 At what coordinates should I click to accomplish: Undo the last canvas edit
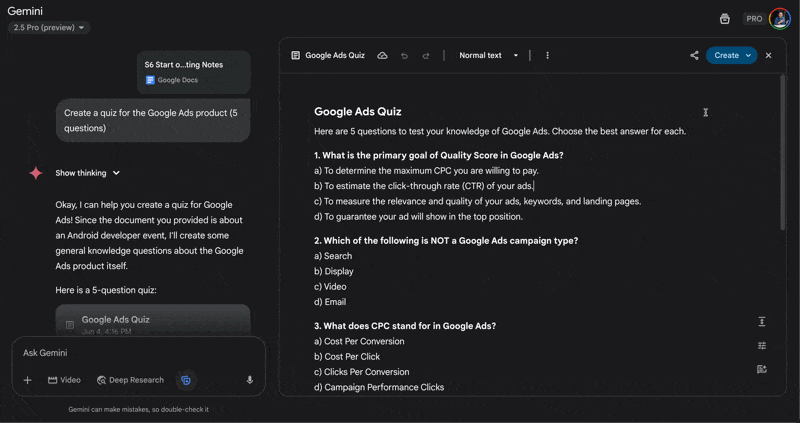click(405, 56)
